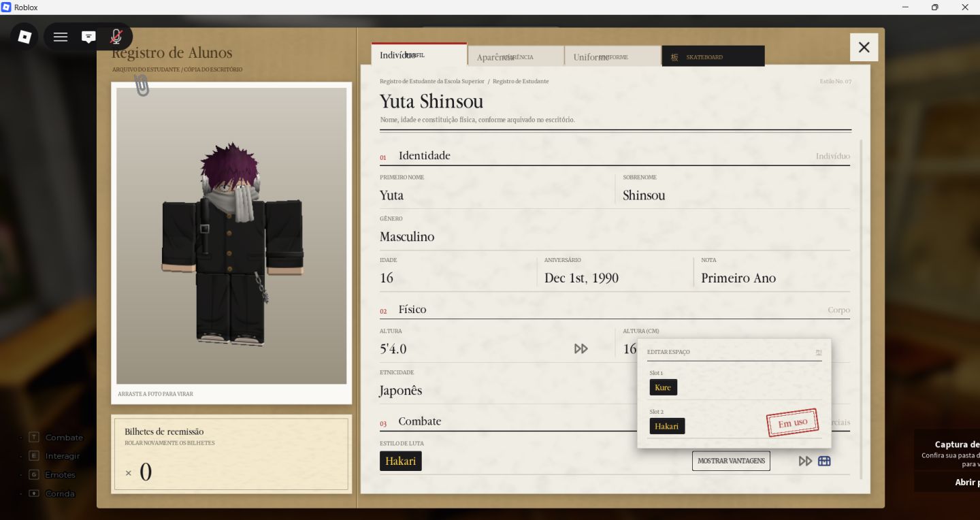Click the Mostrar Vantagens button
Image resolution: width=980 pixels, height=520 pixels.
(x=731, y=461)
